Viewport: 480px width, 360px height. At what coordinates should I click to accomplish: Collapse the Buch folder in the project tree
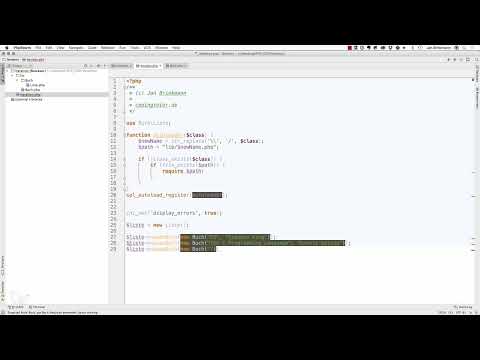point(17,80)
